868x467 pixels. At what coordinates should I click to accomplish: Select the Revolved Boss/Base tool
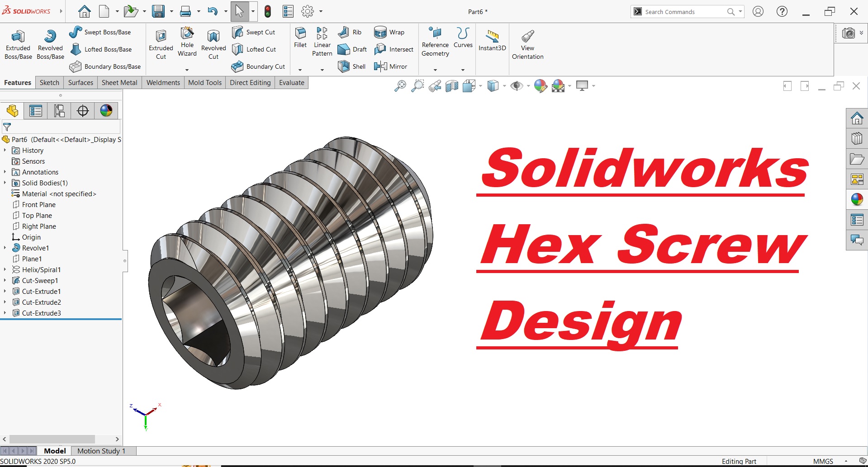point(50,44)
